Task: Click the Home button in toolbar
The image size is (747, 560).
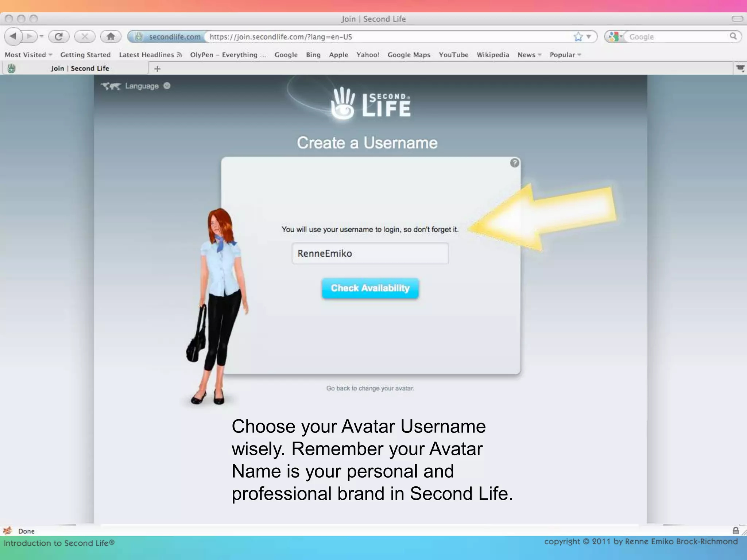Action: [x=111, y=36]
